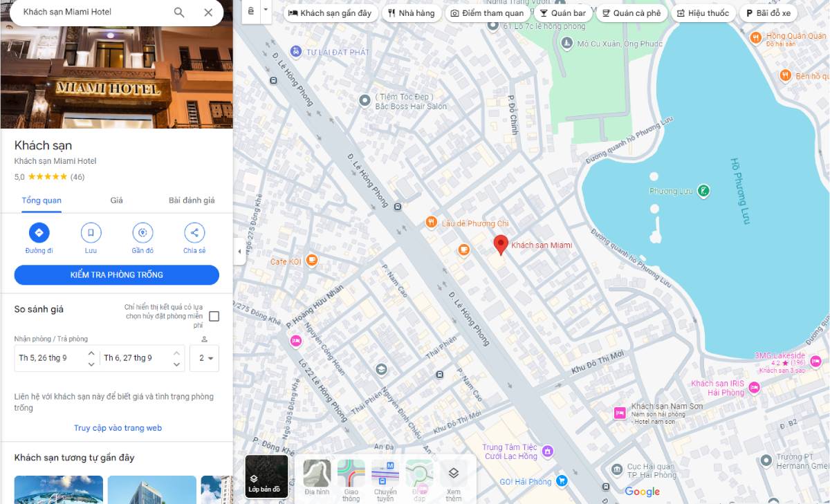Click the Lớp bản đồ layers button
The image size is (830, 504).
point(266,476)
